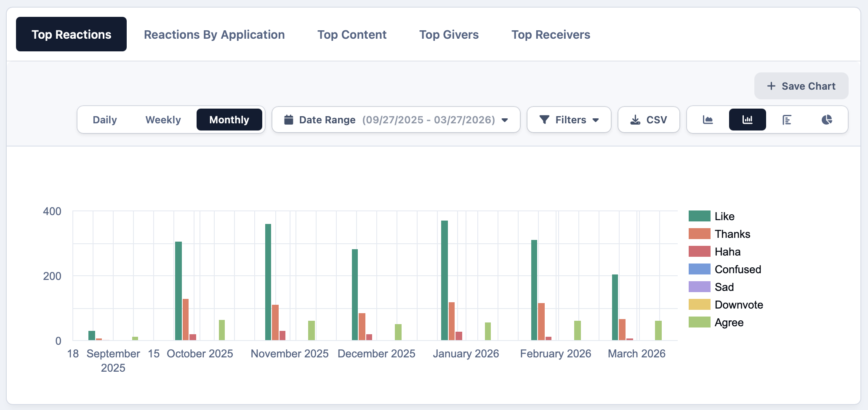The height and width of the screenshot is (410, 868).
Task: Click the Thanks legend label
Action: [x=732, y=234]
